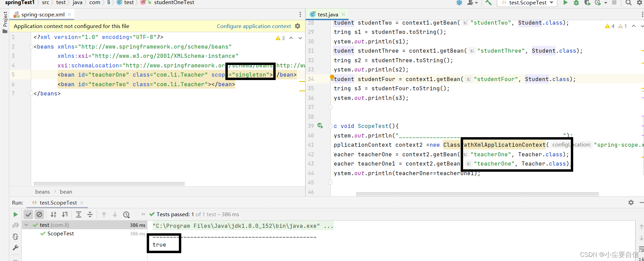Click Rerun Failed Tests icon in Run sidebar
The width and height of the screenshot is (644, 261).
coord(15,225)
